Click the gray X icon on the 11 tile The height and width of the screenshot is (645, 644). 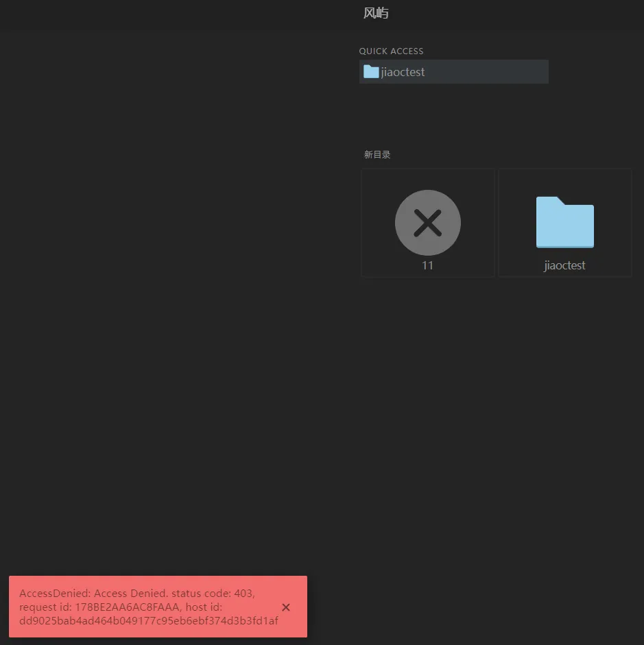click(427, 223)
